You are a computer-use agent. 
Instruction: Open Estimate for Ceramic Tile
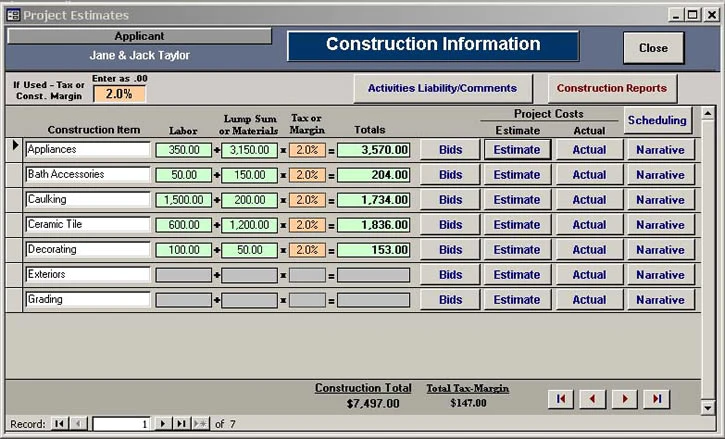tap(517, 225)
